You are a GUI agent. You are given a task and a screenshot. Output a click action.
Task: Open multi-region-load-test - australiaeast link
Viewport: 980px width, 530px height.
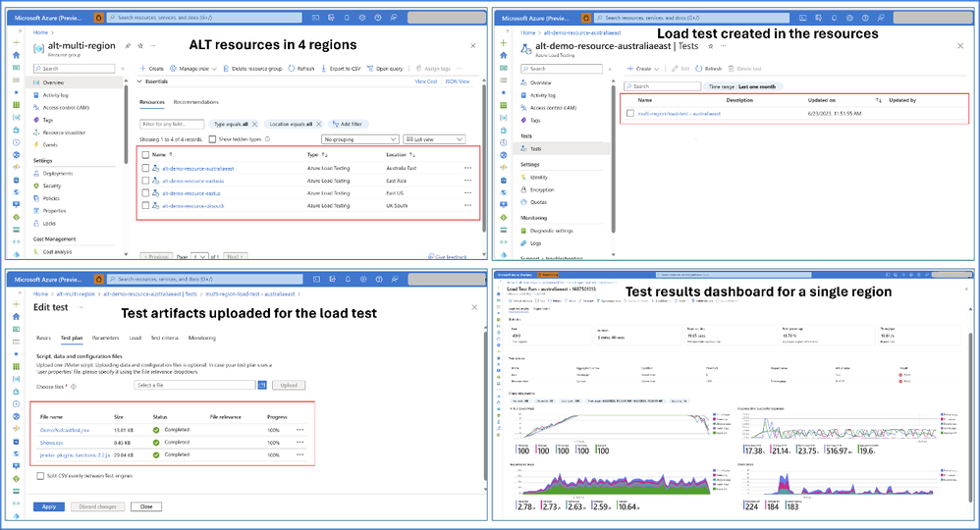[x=679, y=114]
